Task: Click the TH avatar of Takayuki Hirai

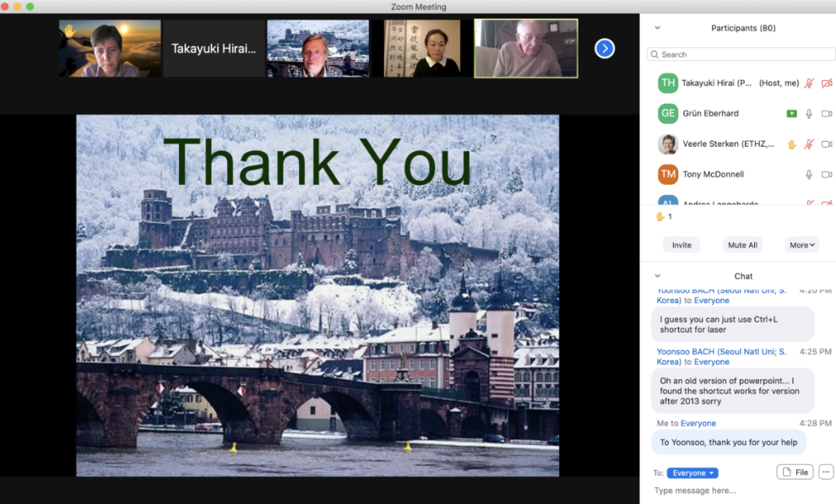Action: point(668,83)
